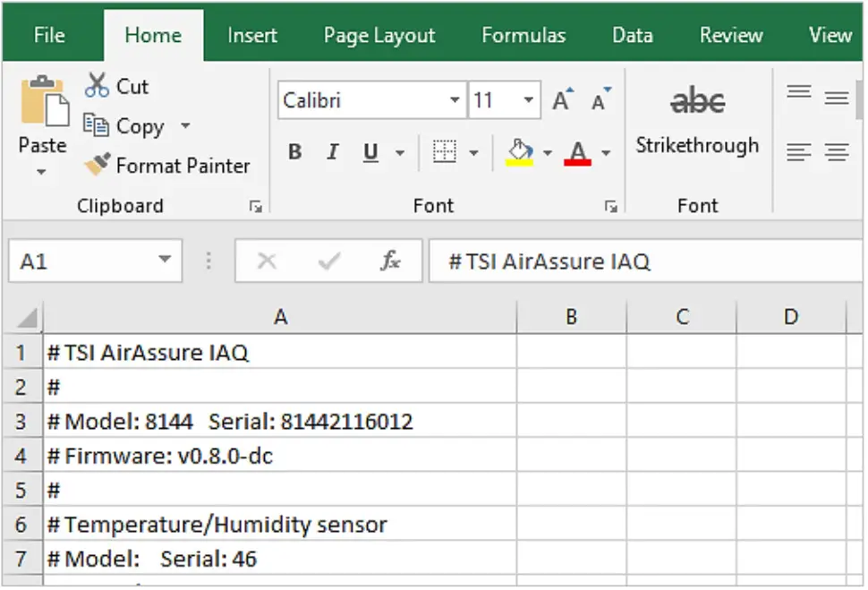
Task: Click the Strikethrough formatting icon
Action: point(697,100)
